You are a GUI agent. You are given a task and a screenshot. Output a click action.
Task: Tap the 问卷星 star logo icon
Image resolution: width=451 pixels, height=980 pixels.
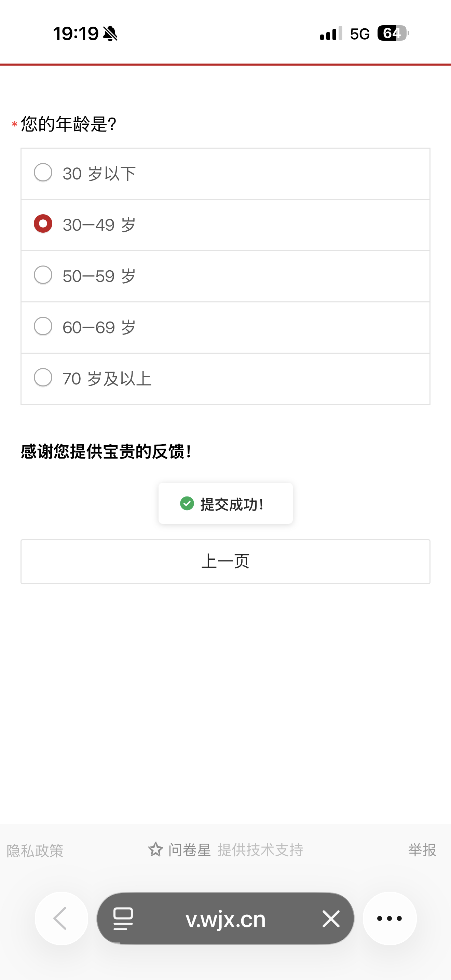[155, 849]
